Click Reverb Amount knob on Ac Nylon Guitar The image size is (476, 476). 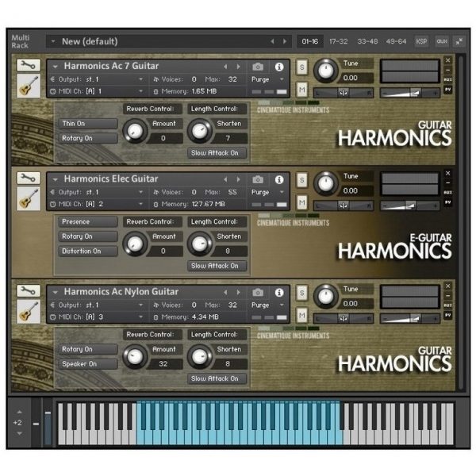pyautogui.click(x=135, y=357)
